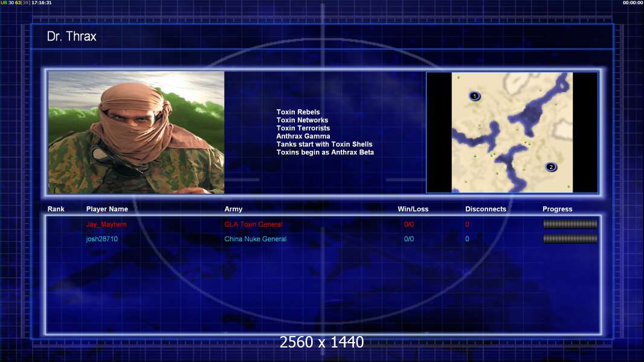This screenshot has height=362, width=644.
Task: Click the 00:00:00 timer at top right
Action: pyautogui.click(x=633, y=2)
